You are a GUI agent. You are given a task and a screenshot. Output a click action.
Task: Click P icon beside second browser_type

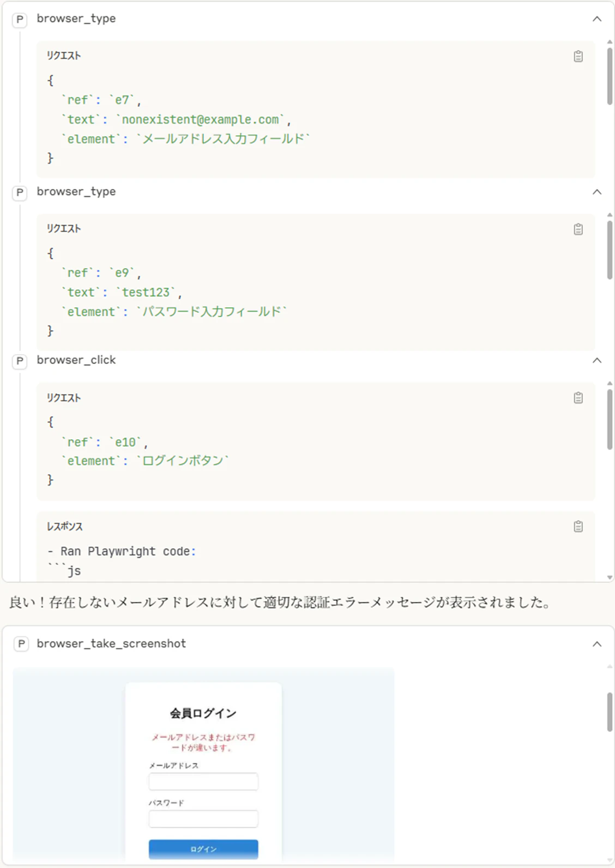(20, 192)
